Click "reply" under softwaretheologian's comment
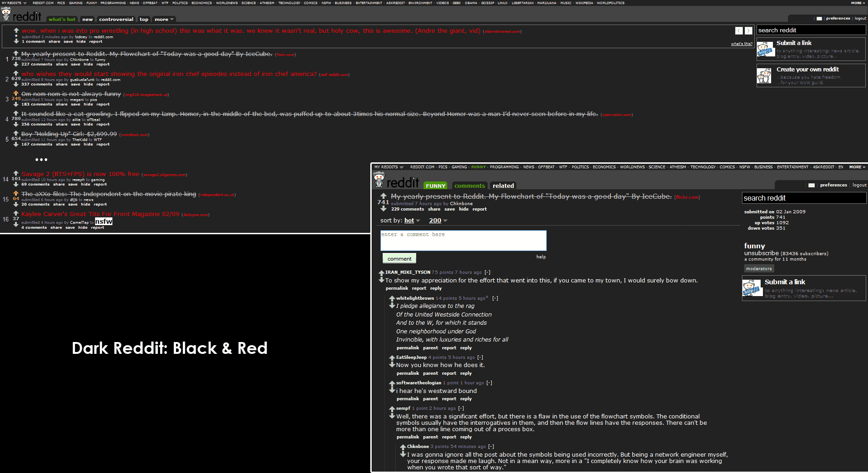Viewport: 868px width, 473px height. 466,399
